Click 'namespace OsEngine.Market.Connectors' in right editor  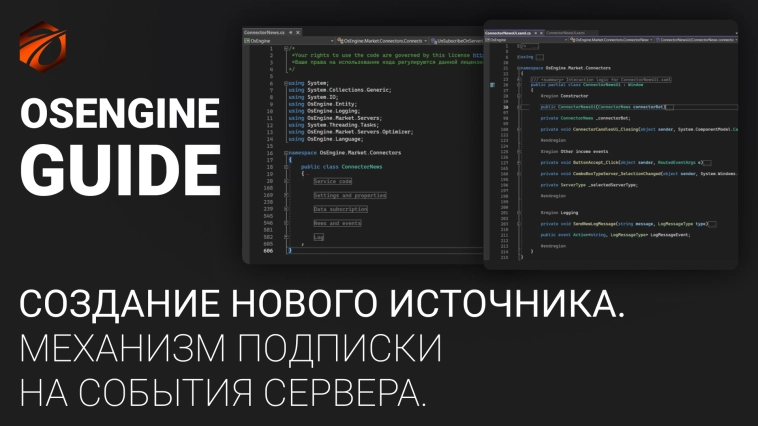pyautogui.click(x=566, y=68)
